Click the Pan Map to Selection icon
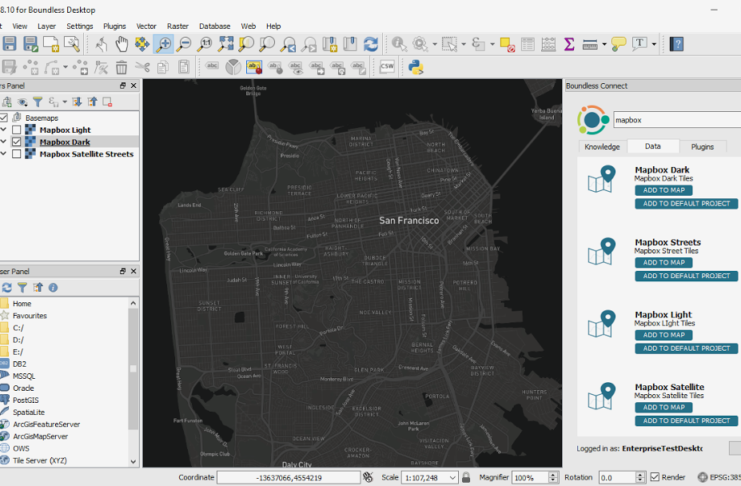Viewport: 741px width, 486px height. pos(142,44)
